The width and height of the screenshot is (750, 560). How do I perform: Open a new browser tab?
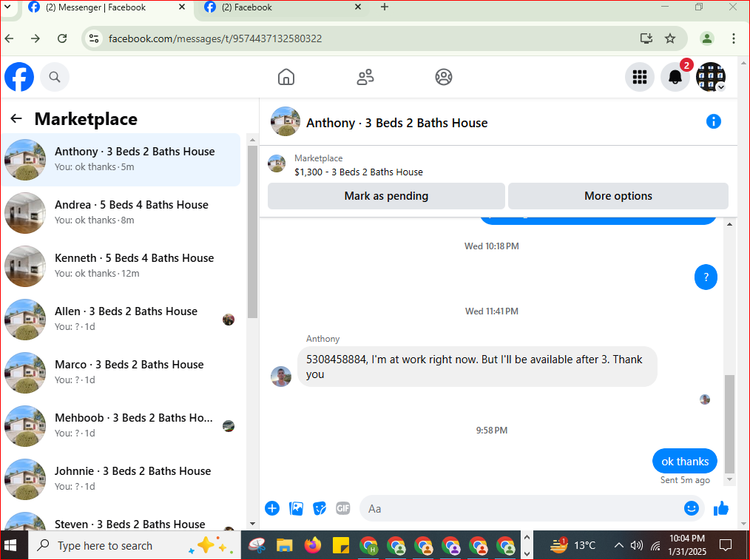coord(385,7)
